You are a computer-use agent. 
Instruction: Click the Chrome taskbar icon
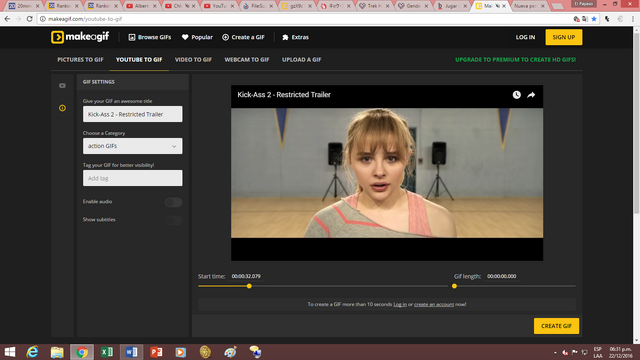coord(82,352)
